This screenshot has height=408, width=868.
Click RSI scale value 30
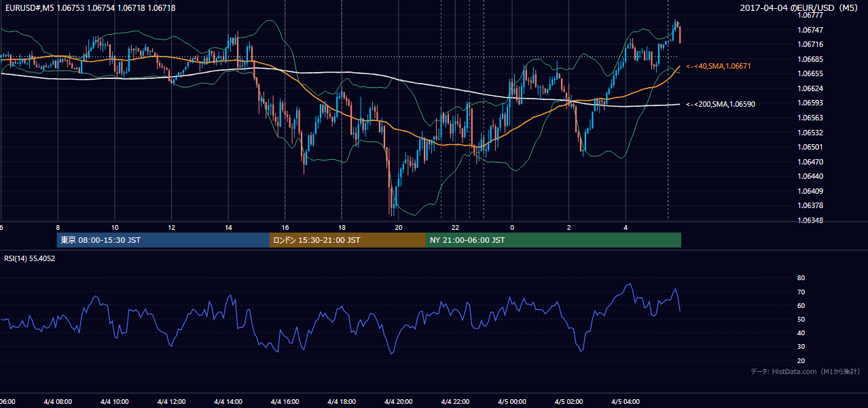point(801,347)
